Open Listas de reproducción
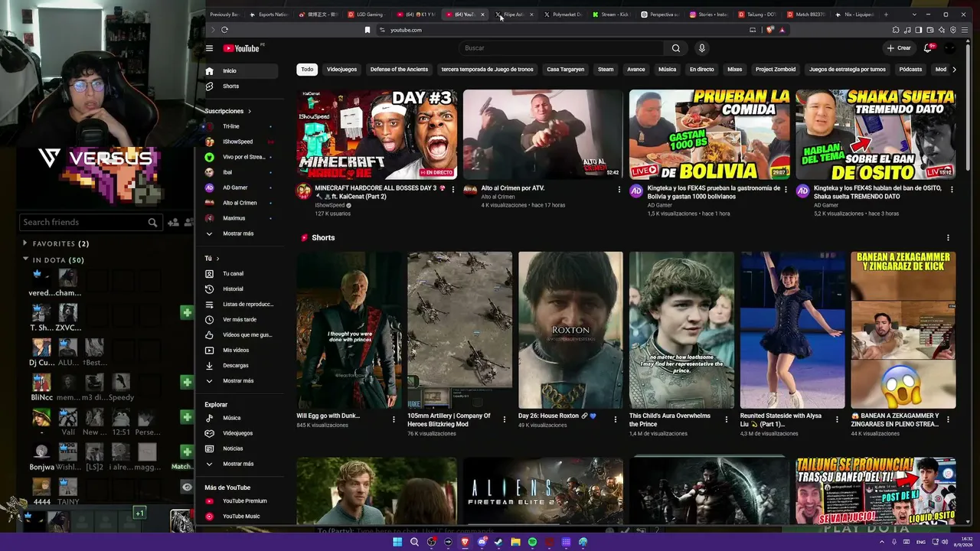980x551 pixels. tap(240, 305)
